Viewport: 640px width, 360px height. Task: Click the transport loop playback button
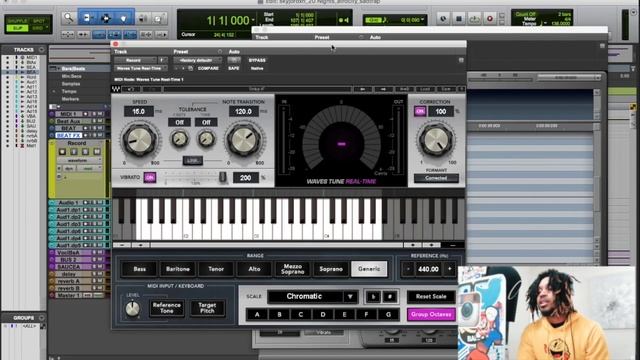pos(474,18)
